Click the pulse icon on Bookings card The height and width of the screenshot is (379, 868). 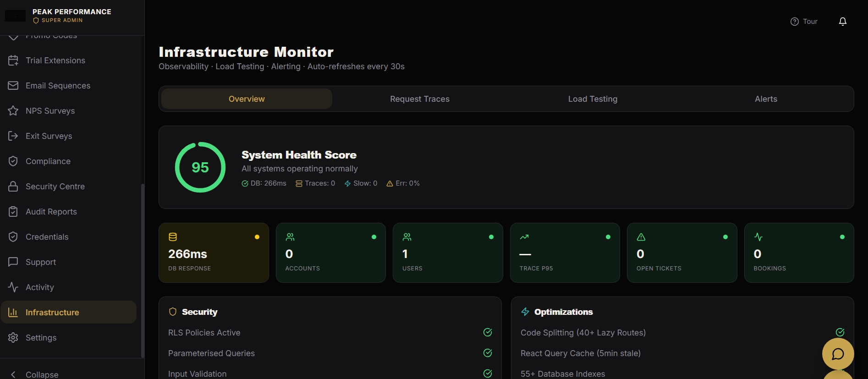tap(758, 237)
